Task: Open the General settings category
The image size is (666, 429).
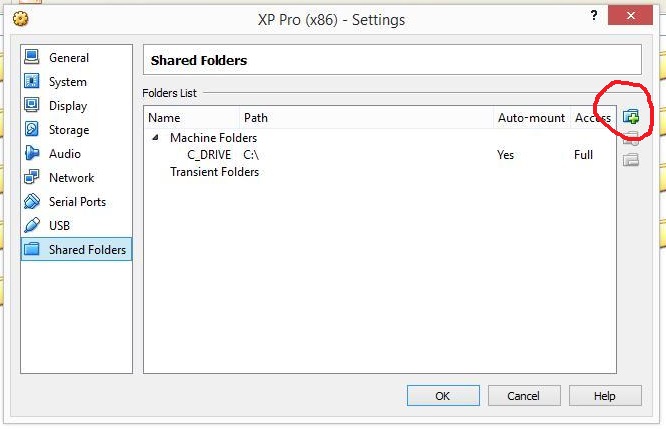Action: [x=68, y=58]
